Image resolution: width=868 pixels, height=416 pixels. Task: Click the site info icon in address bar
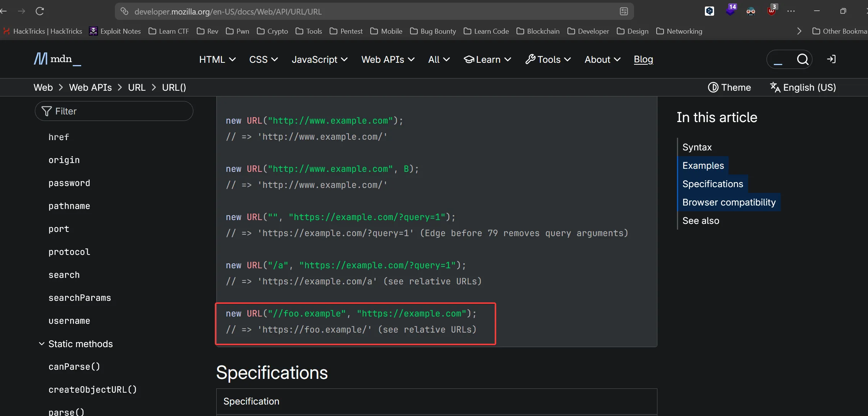pos(124,11)
